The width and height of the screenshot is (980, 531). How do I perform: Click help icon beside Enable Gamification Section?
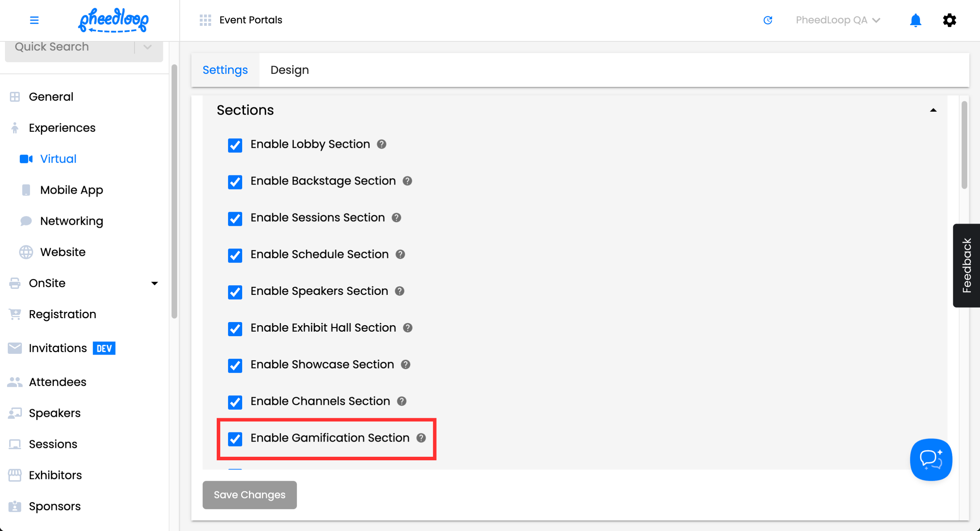421,438
